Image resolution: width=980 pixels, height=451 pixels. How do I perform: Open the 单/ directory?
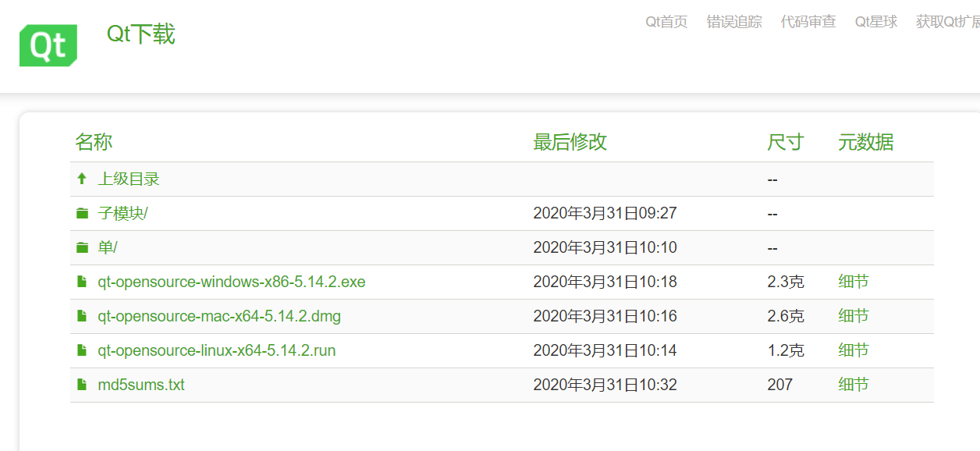tap(108, 247)
